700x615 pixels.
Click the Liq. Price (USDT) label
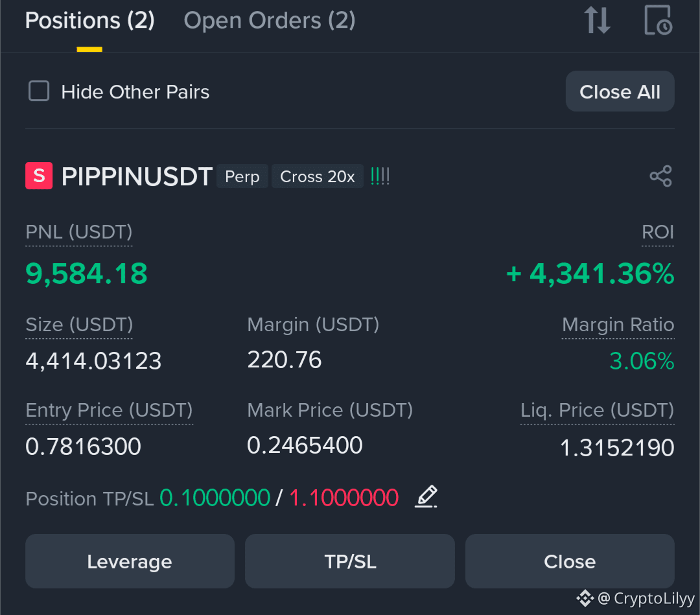[x=598, y=410]
